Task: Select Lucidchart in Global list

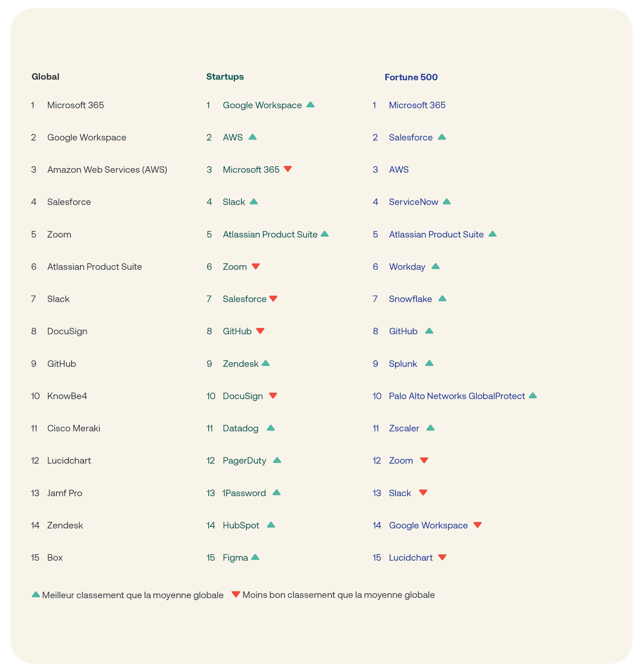Action: (x=69, y=461)
